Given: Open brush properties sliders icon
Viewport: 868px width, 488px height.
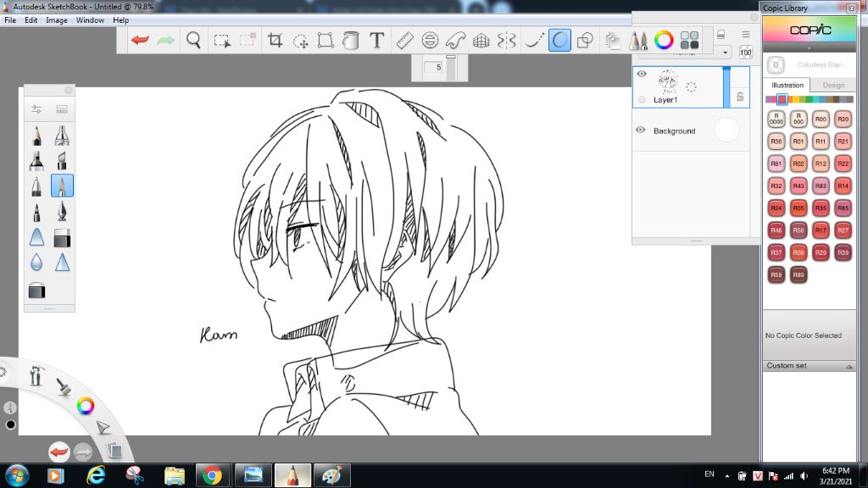Looking at the screenshot, I should (36, 109).
